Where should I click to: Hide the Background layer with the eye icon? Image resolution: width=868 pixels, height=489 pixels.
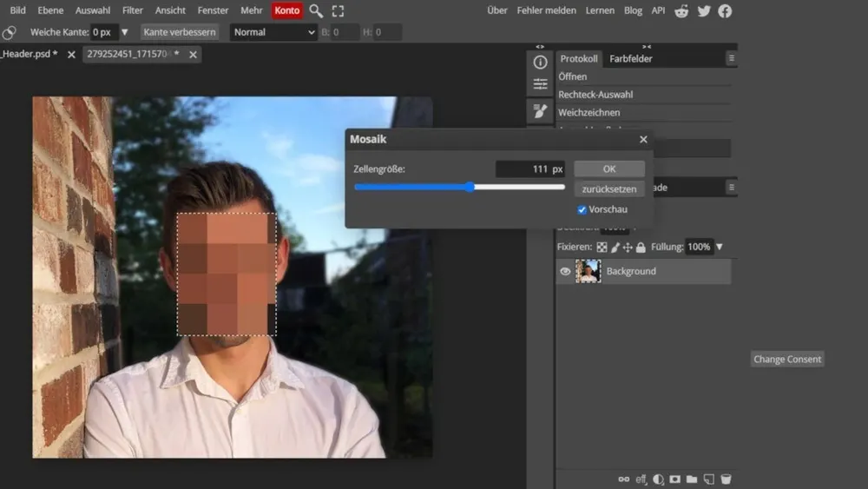point(565,272)
